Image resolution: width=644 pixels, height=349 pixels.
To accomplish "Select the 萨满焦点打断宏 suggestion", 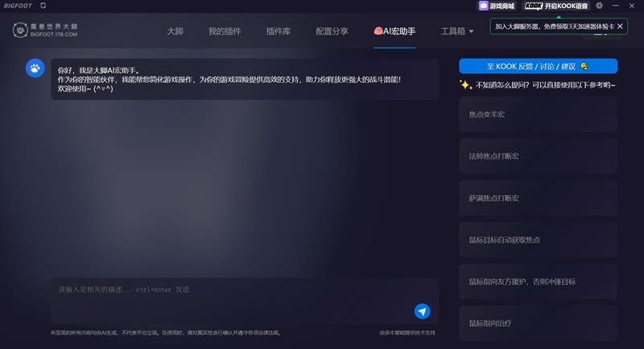I will pyautogui.click(x=538, y=198).
